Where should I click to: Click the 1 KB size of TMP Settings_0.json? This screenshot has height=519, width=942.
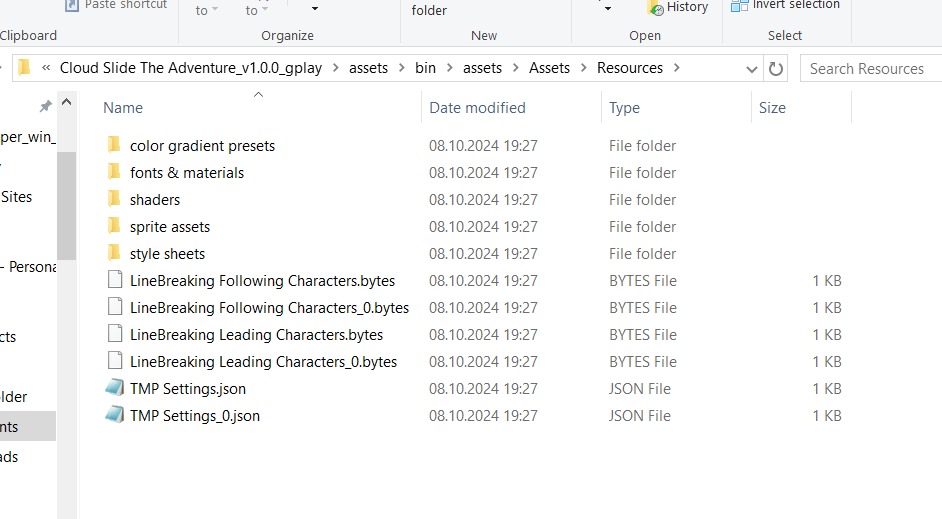(x=827, y=416)
